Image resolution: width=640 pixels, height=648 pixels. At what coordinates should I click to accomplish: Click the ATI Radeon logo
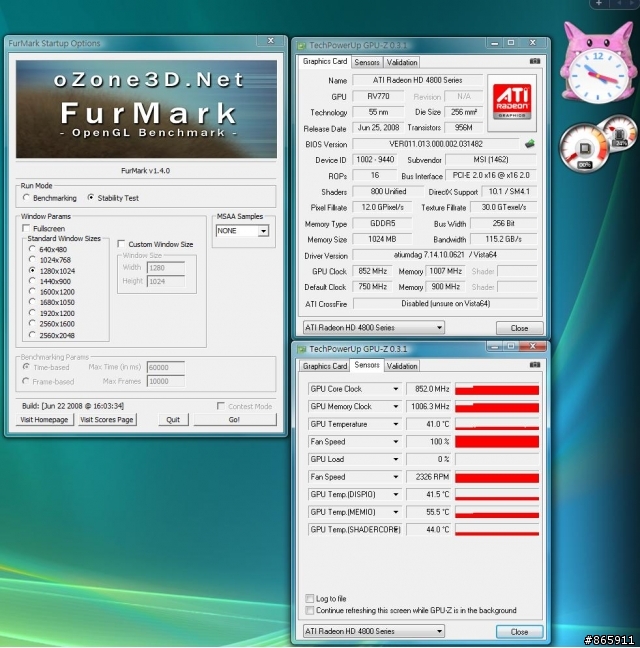click(512, 102)
